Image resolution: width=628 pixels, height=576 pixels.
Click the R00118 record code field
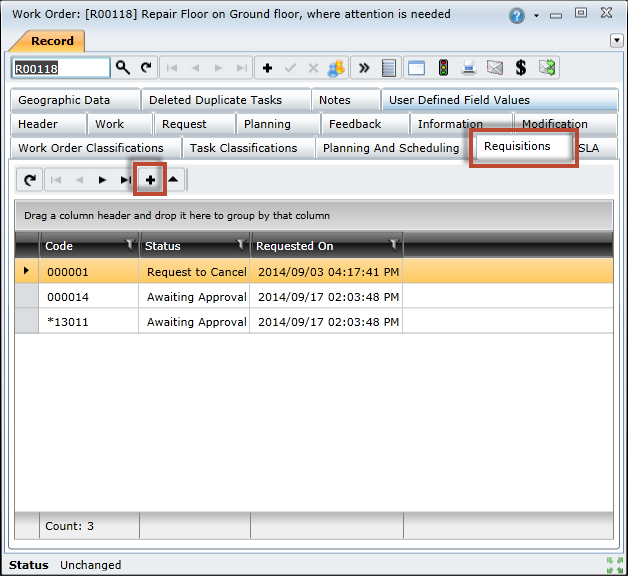59,68
